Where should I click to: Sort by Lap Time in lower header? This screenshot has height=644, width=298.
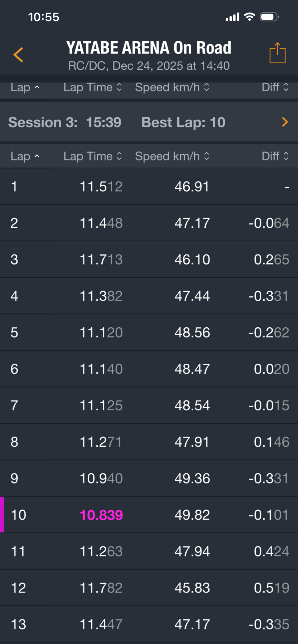point(93,156)
